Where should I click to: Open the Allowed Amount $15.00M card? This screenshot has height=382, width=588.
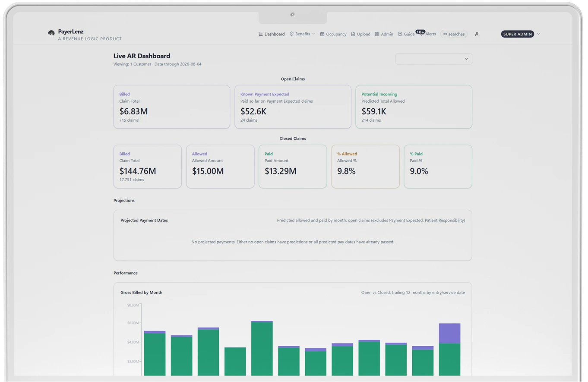tap(220, 167)
